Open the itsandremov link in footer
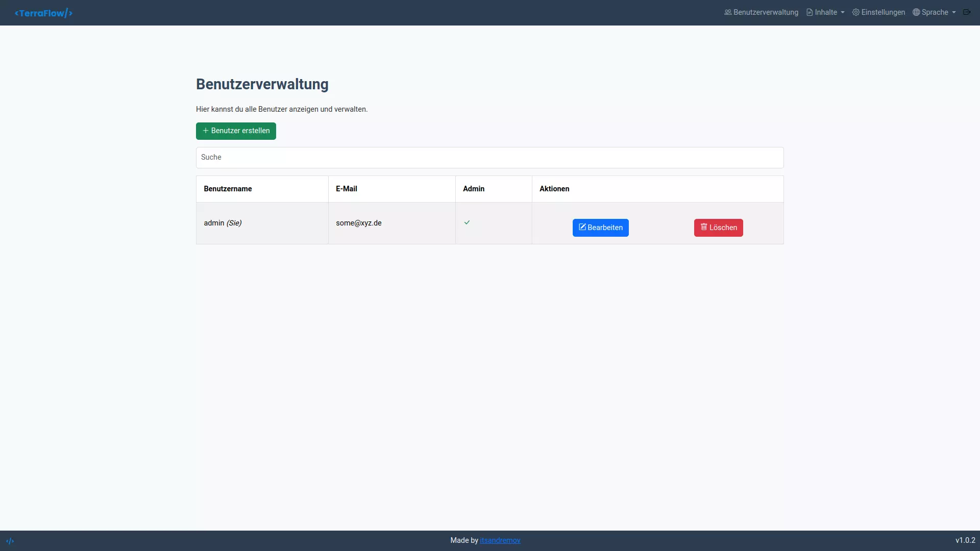 (500, 540)
